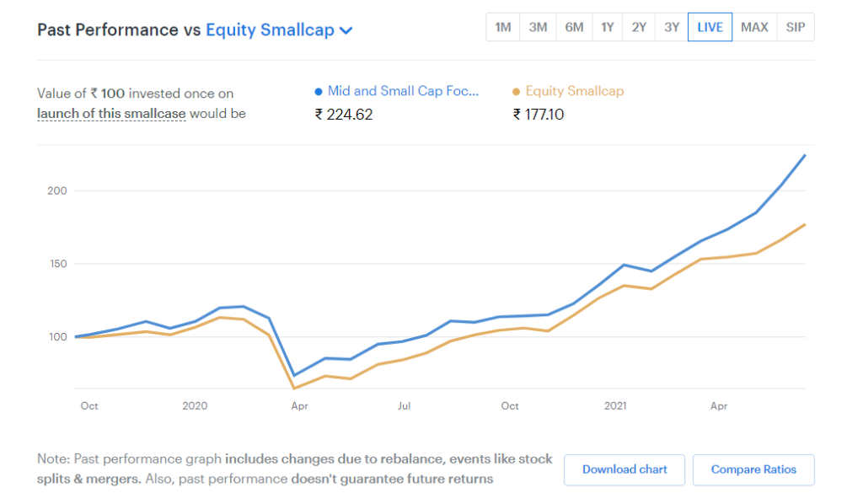Screen dimensions: 863x504
Task: Click 'launch of this smallcase' underlined text
Action: click(111, 113)
